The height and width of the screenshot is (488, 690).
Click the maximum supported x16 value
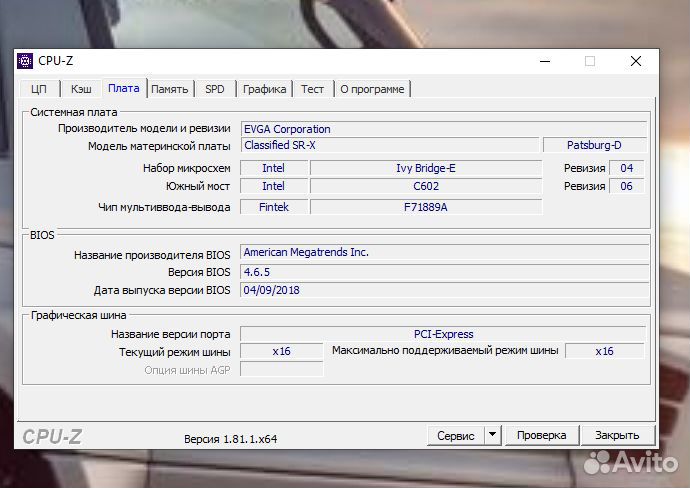point(605,351)
